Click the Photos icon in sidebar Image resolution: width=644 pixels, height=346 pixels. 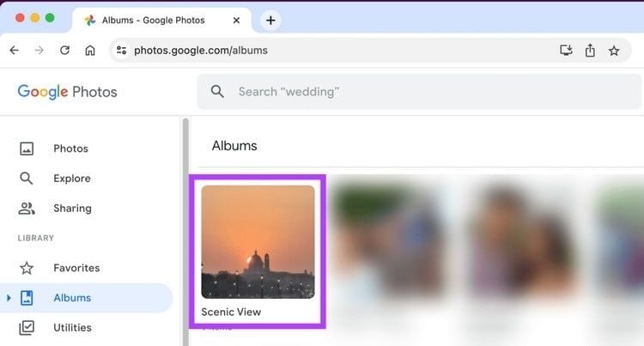click(x=27, y=149)
